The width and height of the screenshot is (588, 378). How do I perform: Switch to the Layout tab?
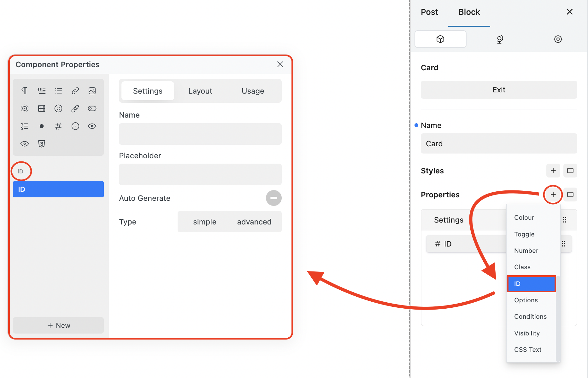200,91
